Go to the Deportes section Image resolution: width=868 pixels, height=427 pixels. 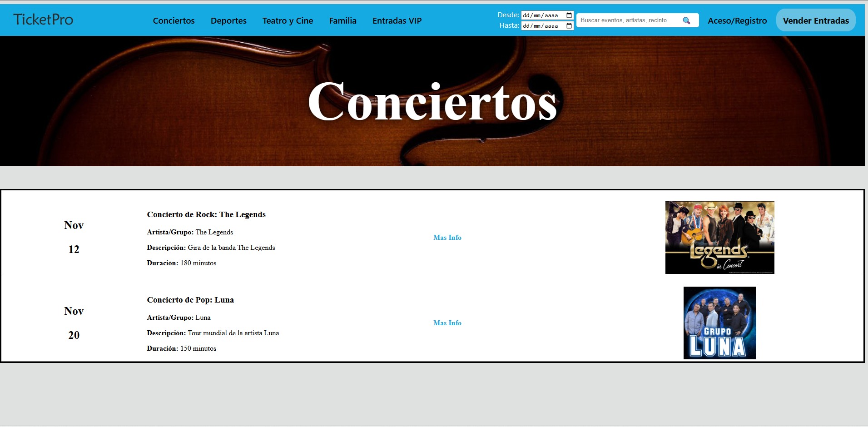228,20
